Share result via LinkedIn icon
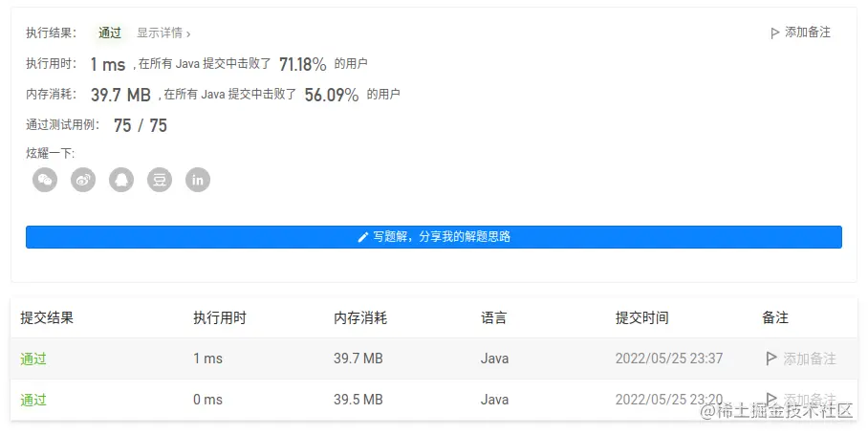The width and height of the screenshot is (868, 435). pyautogui.click(x=198, y=180)
